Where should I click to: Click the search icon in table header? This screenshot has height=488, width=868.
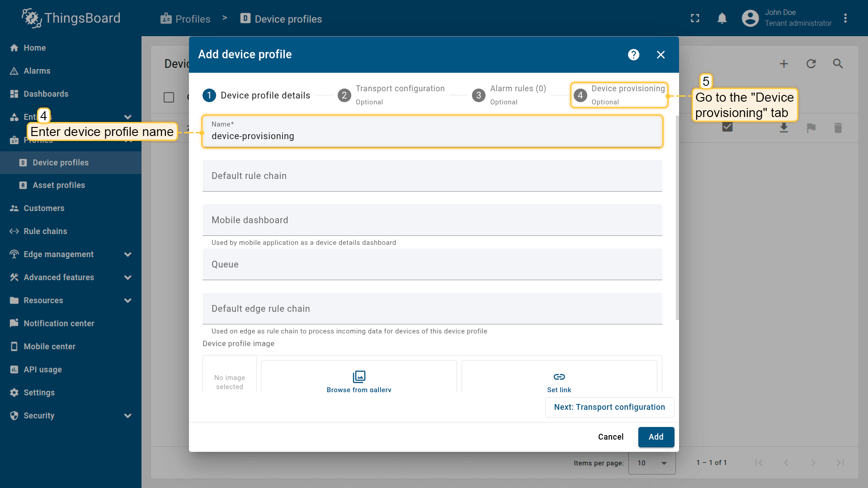click(x=838, y=64)
